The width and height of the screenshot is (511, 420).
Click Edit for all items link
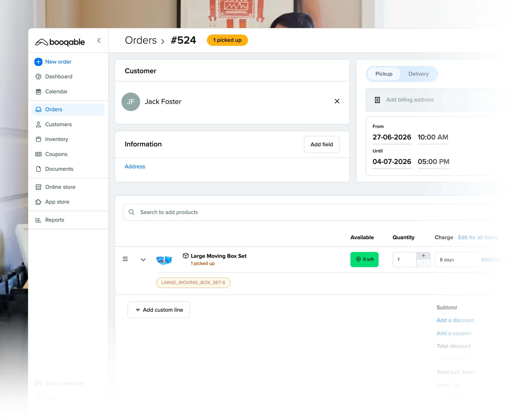478,238
